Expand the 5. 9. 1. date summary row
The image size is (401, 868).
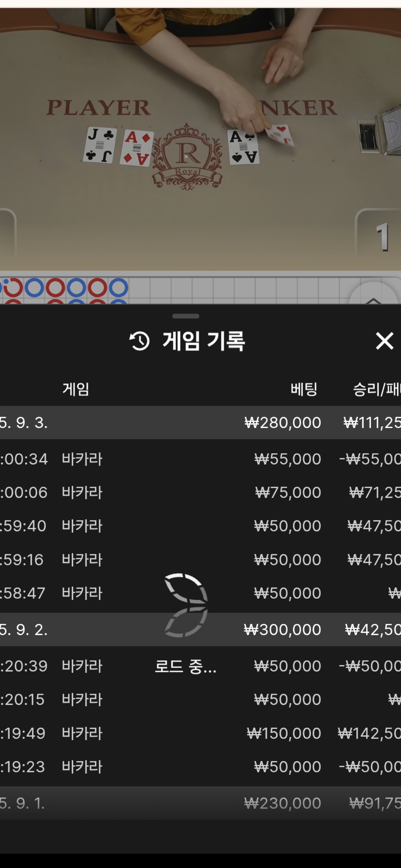(x=200, y=803)
